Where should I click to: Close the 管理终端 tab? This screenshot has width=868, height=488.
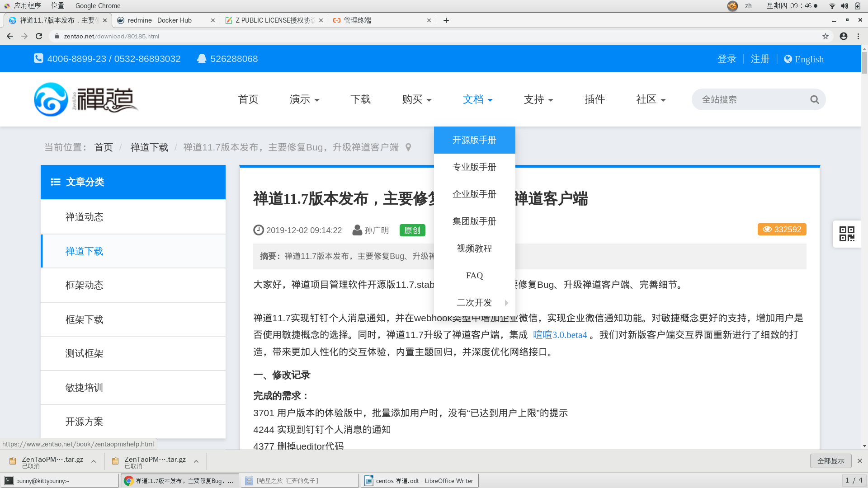(x=429, y=20)
